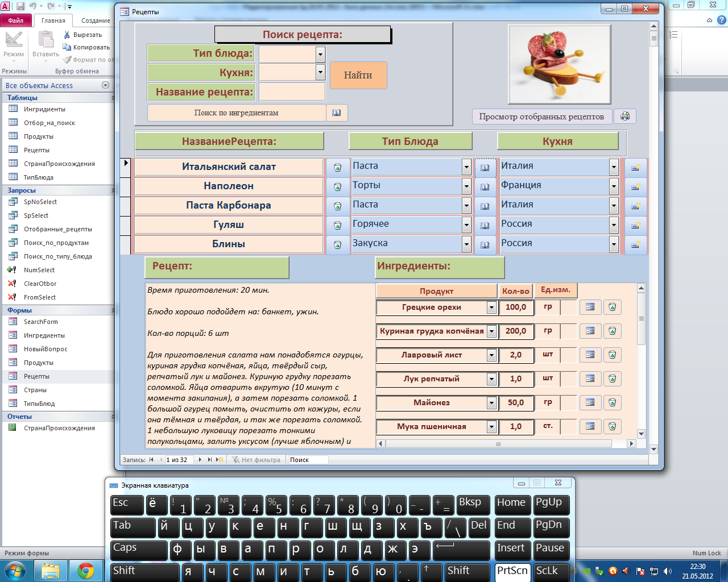Switch to the Главная ribbon tab
Screen dimensions: 728x582
tap(53, 20)
